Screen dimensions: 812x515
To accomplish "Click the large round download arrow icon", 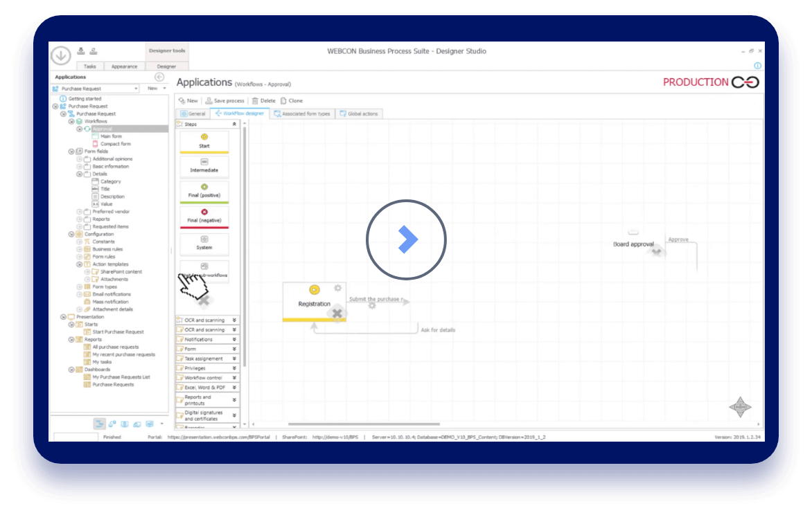I will pos(61,56).
